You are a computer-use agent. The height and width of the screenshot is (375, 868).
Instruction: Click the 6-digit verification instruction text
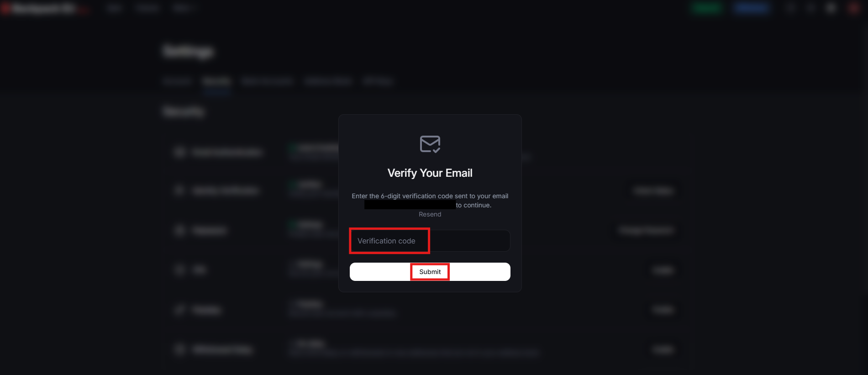click(430, 196)
